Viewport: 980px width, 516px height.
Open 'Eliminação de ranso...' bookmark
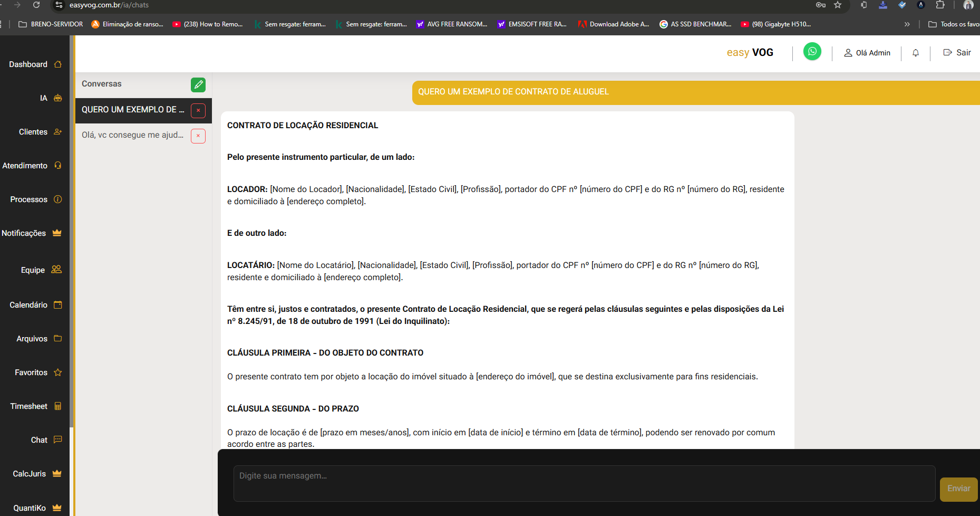pos(128,24)
